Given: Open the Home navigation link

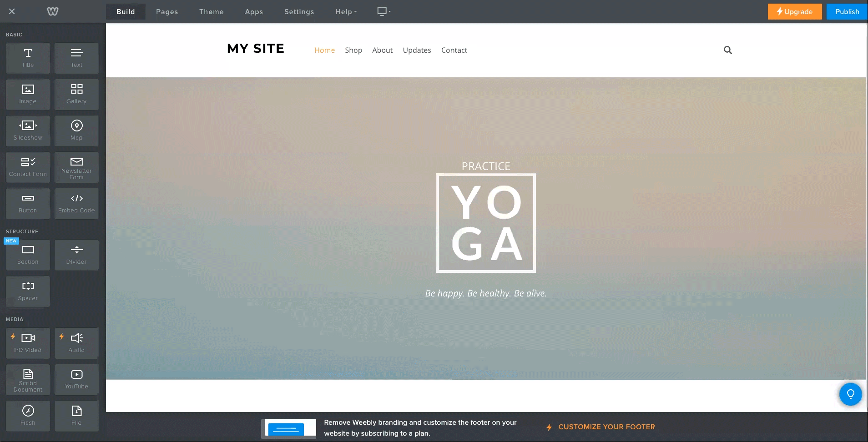Looking at the screenshot, I should tap(325, 50).
